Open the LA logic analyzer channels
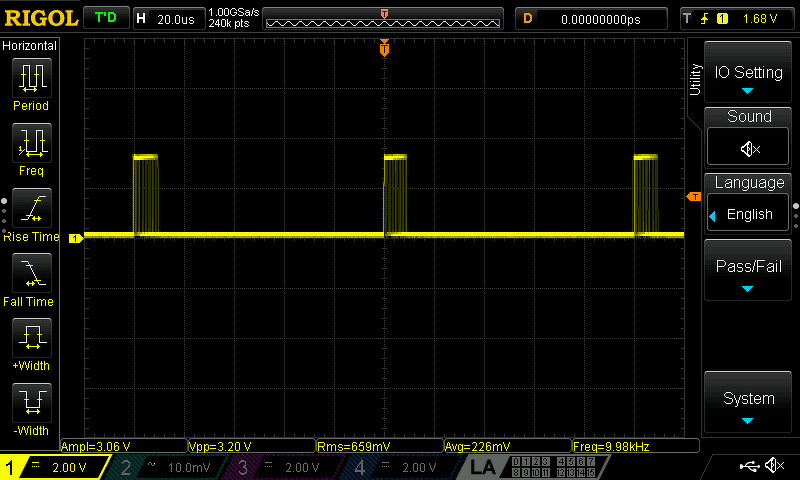The width and height of the screenshot is (800, 480). click(x=533, y=467)
